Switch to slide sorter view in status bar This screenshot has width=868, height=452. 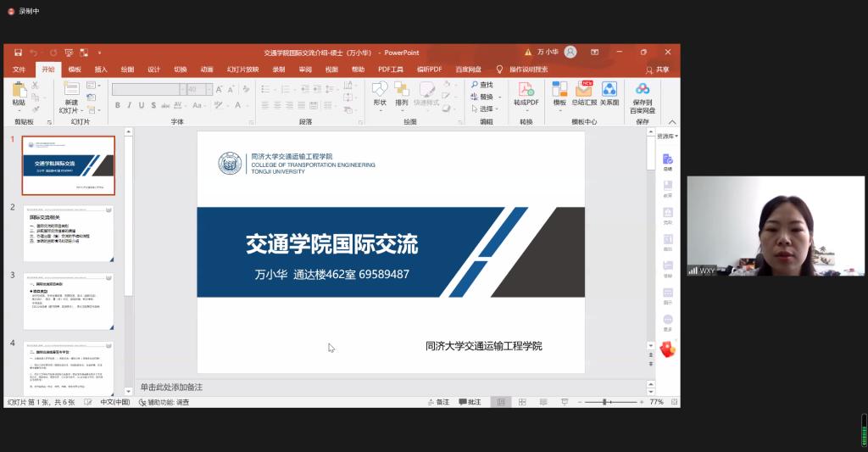coord(522,402)
